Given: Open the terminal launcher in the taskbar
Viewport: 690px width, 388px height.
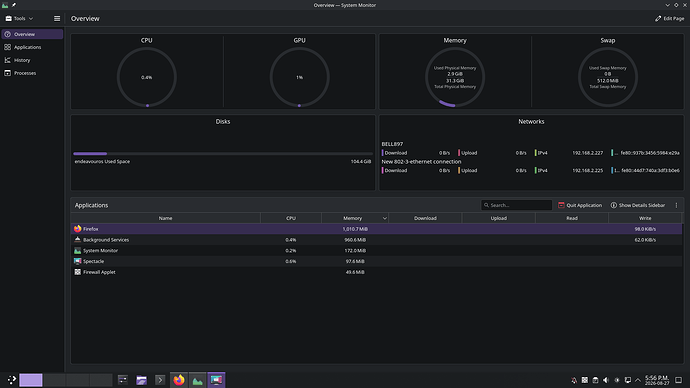Looking at the screenshot, I should point(160,380).
